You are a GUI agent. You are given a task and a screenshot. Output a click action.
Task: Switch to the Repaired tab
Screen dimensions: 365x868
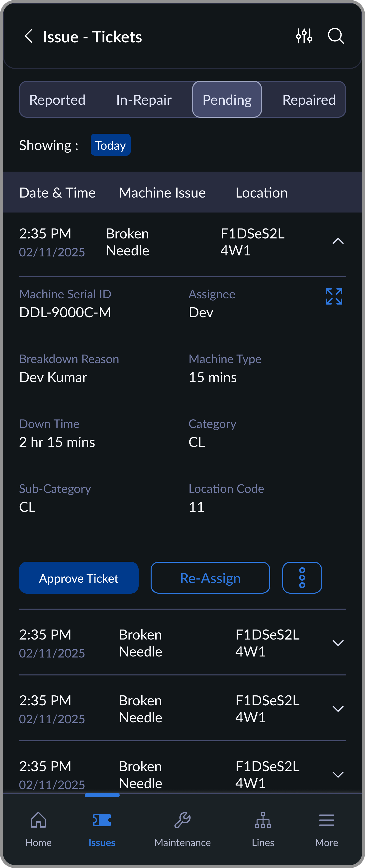pyautogui.click(x=309, y=100)
